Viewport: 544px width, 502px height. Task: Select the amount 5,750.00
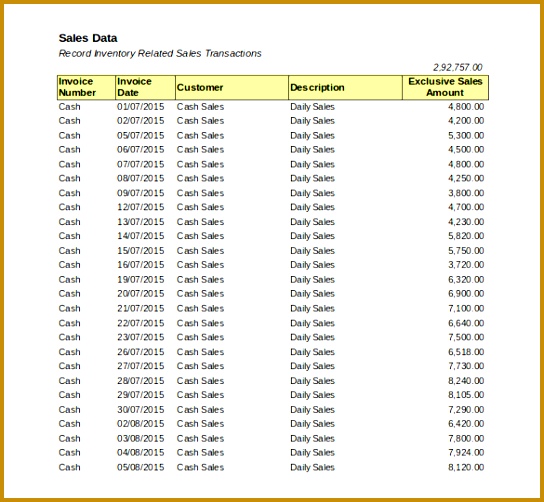click(x=466, y=250)
